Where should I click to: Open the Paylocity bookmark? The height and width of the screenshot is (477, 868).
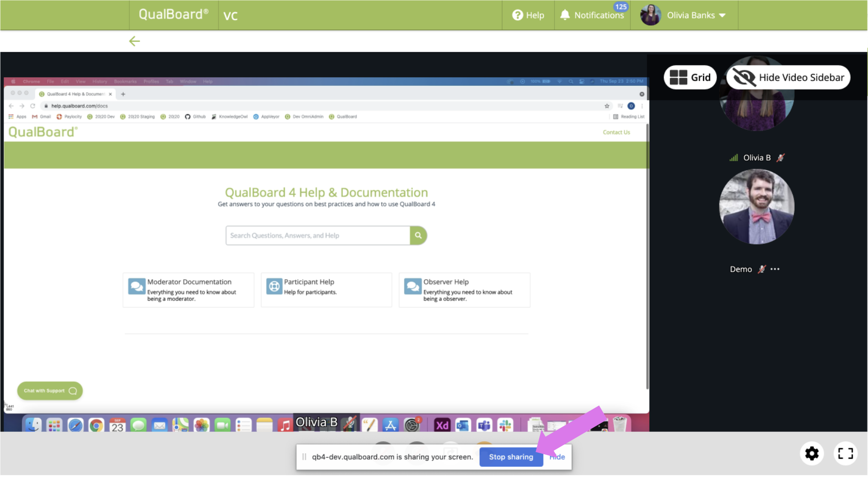pyautogui.click(x=69, y=117)
